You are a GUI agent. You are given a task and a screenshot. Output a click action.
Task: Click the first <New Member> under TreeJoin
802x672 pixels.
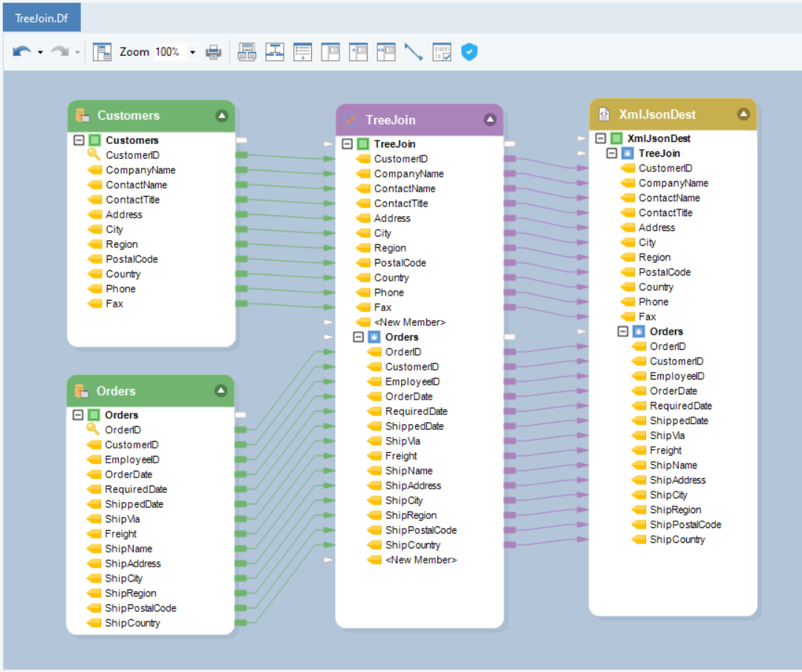[409, 322]
